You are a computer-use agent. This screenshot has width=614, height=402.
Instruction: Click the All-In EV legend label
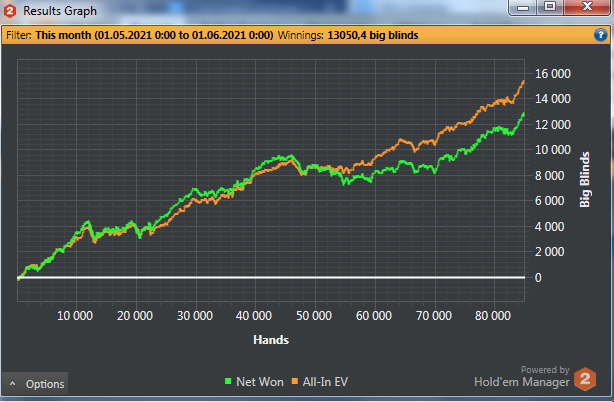point(325,382)
